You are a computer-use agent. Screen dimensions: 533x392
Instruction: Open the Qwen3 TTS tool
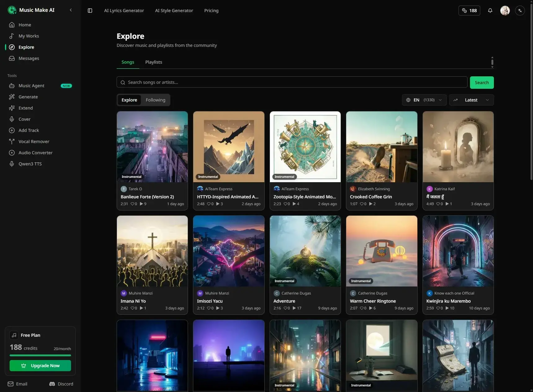pyautogui.click(x=40, y=164)
